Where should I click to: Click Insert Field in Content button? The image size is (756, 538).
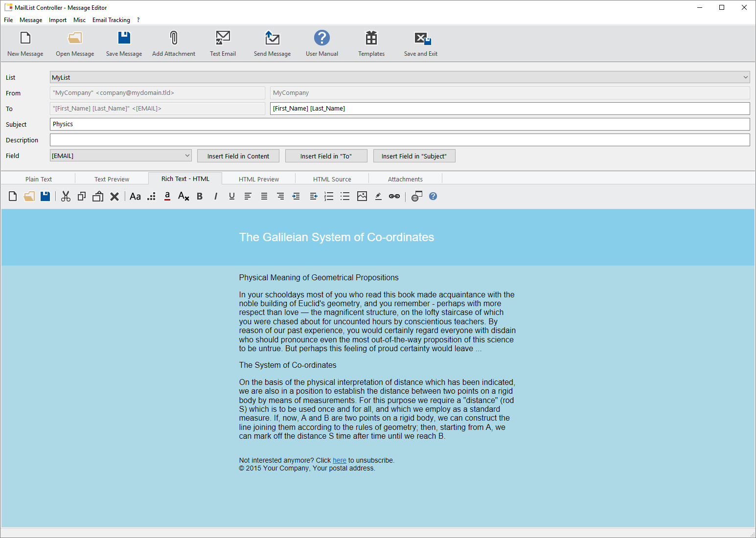click(x=238, y=156)
